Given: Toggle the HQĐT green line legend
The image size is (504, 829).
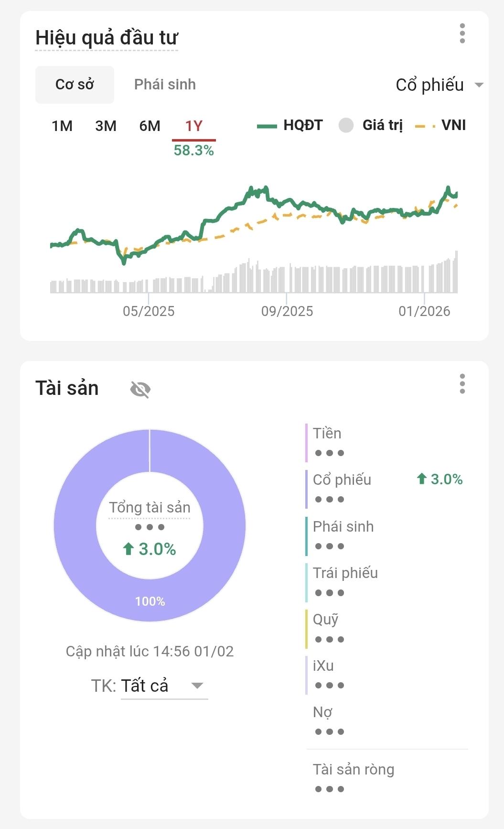Looking at the screenshot, I should 290,126.
